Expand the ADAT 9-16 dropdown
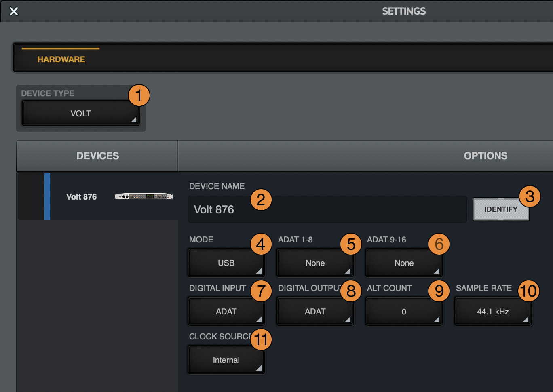Viewport: 553px width, 392px height. 403,263
